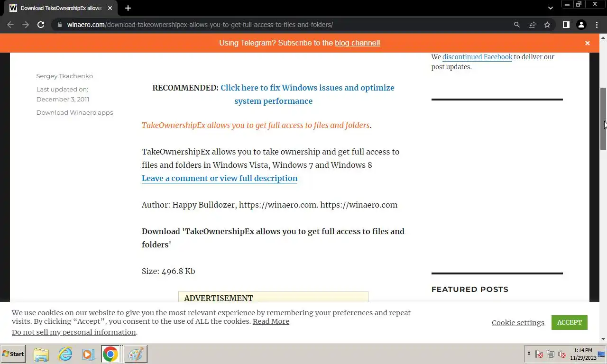Open Leave a comment or view full description

tap(220, 178)
